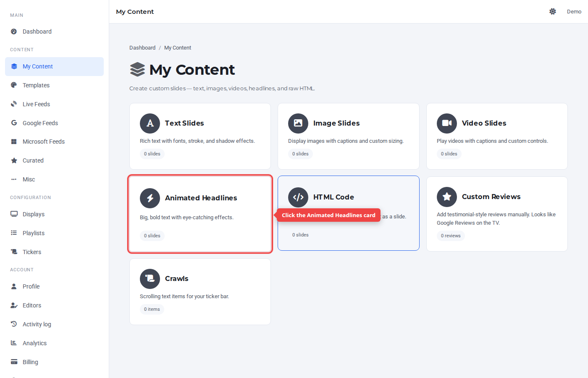Navigate to Playlists in sidebar
588x378 pixels.
point(55,233)
